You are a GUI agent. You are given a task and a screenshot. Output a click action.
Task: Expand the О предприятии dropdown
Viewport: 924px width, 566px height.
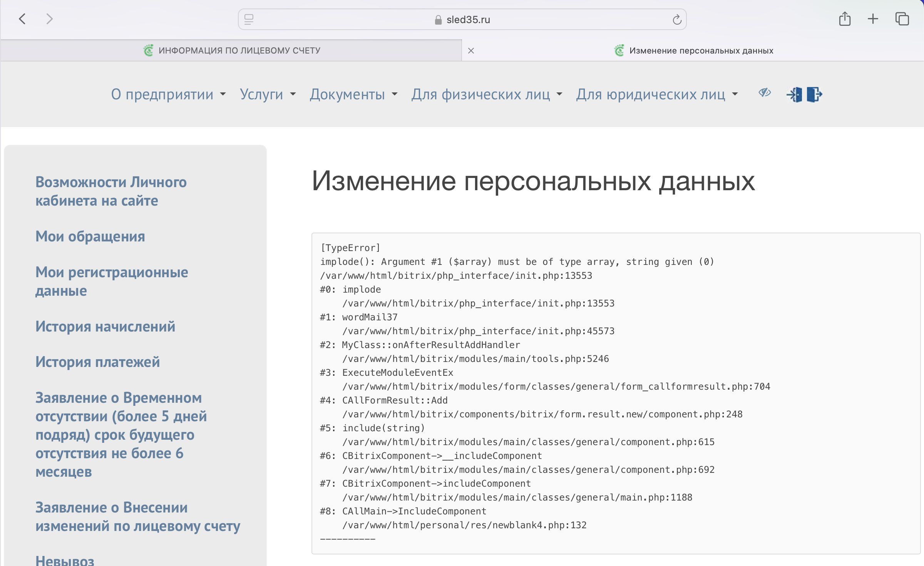[x=168, y=94]
